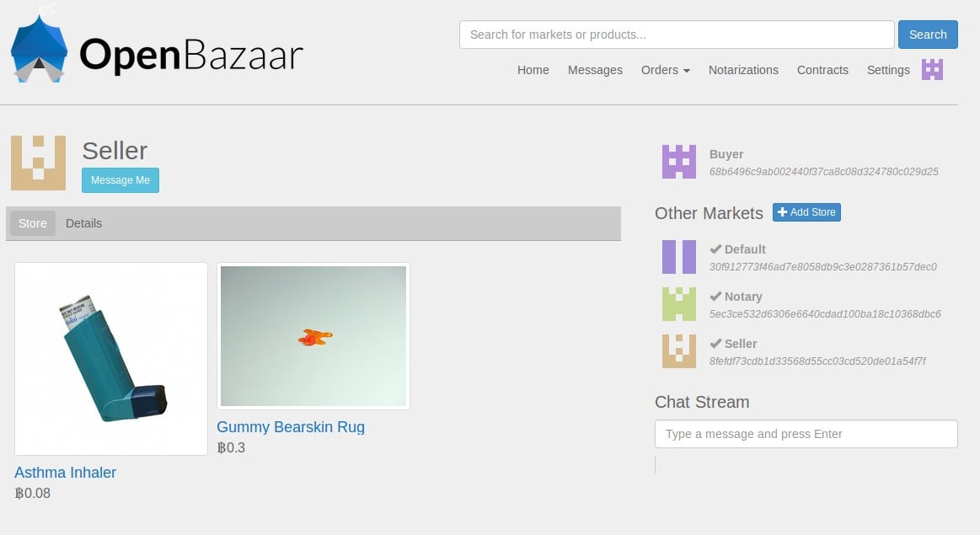Click the purple user avatar in navbar
This screenshot has width=980, height=535.
click(x=932, y=70)
